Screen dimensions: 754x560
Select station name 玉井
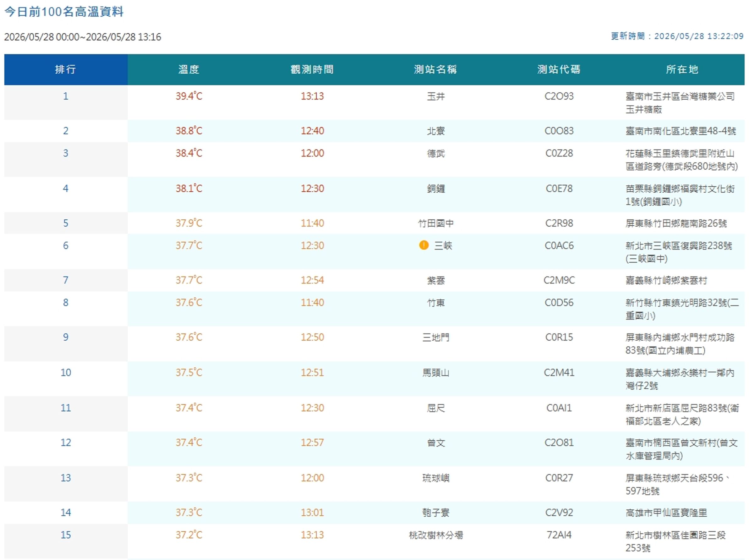click(436, 96)
